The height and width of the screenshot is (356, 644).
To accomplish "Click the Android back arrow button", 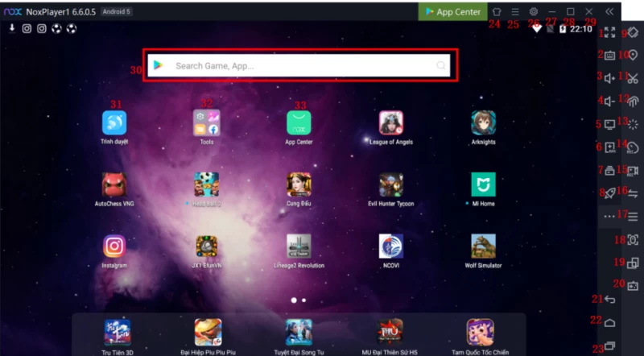I will (x=610, y=300).
